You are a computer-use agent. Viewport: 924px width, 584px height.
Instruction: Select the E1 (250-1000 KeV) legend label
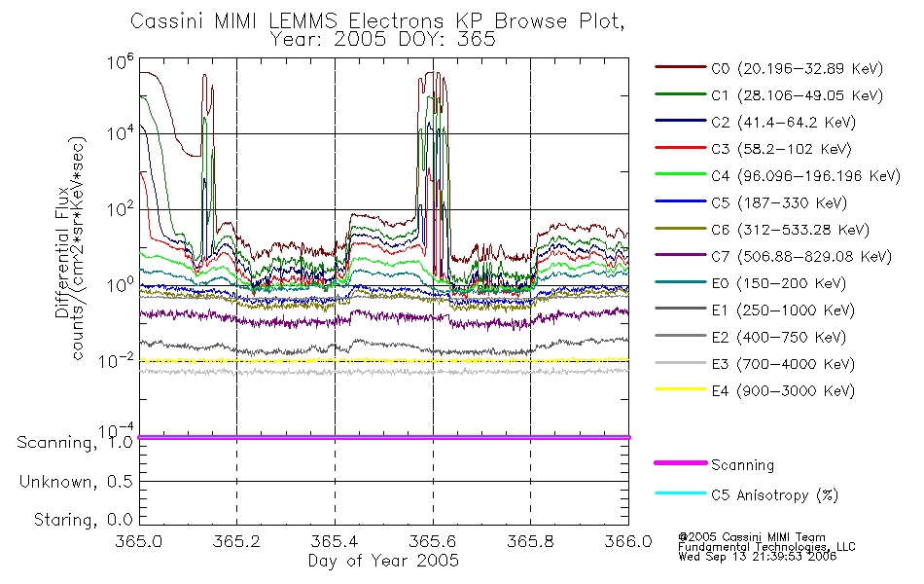pos(783,310)
